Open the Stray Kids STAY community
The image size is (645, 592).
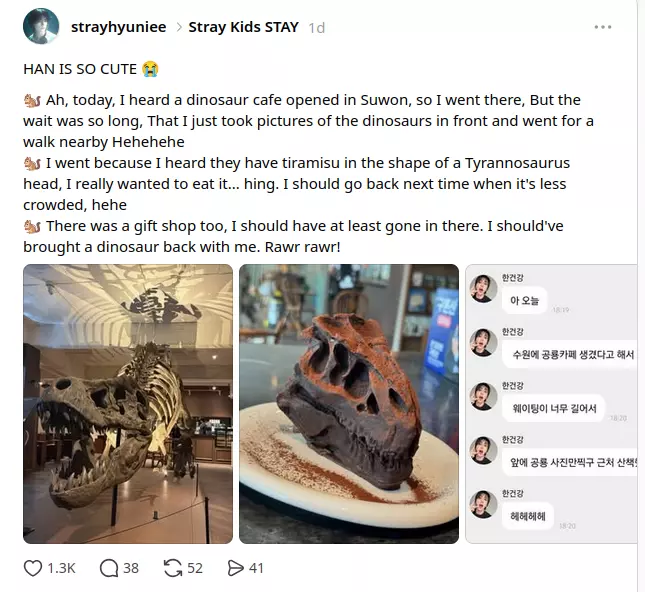click(243, 27)
